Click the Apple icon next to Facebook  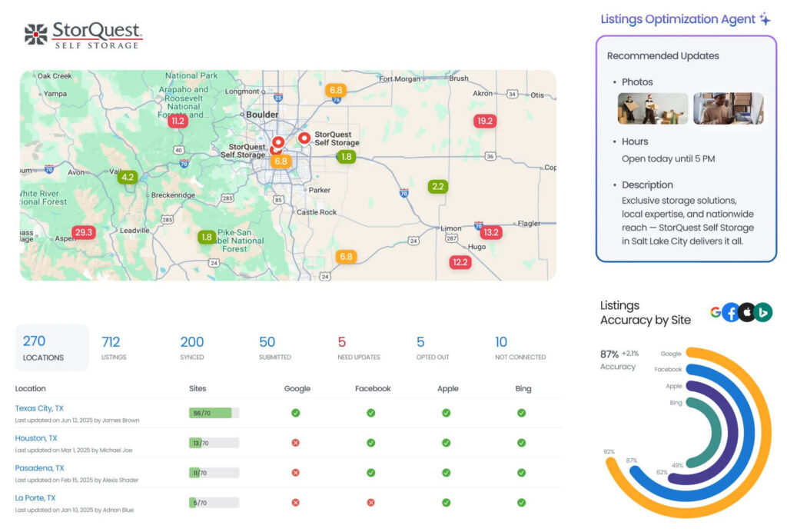(747, 312)
